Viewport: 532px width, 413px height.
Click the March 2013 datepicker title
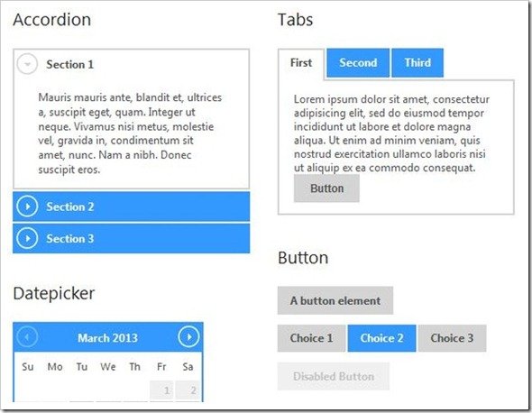point(107,338)
